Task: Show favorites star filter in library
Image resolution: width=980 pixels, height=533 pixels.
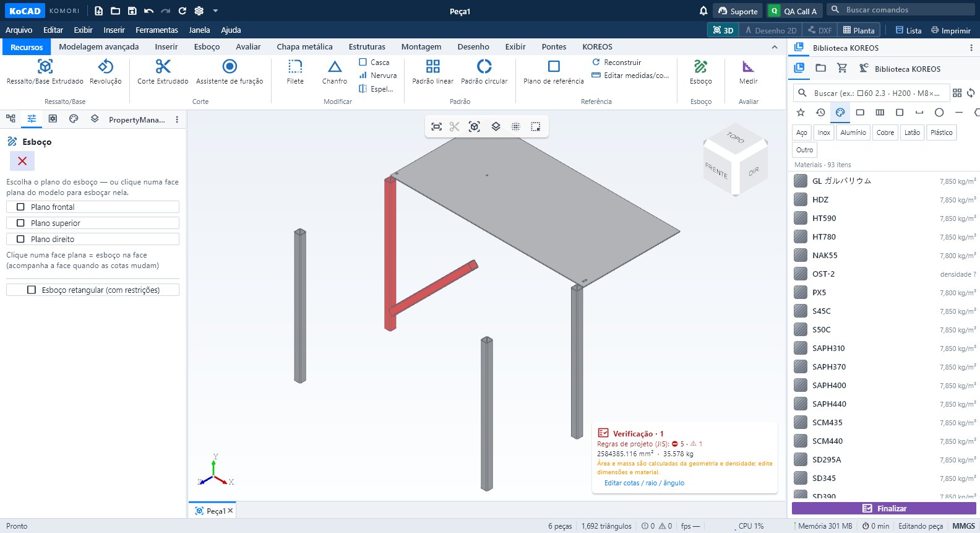Action: pyautogui.click(x=801, y=112)
